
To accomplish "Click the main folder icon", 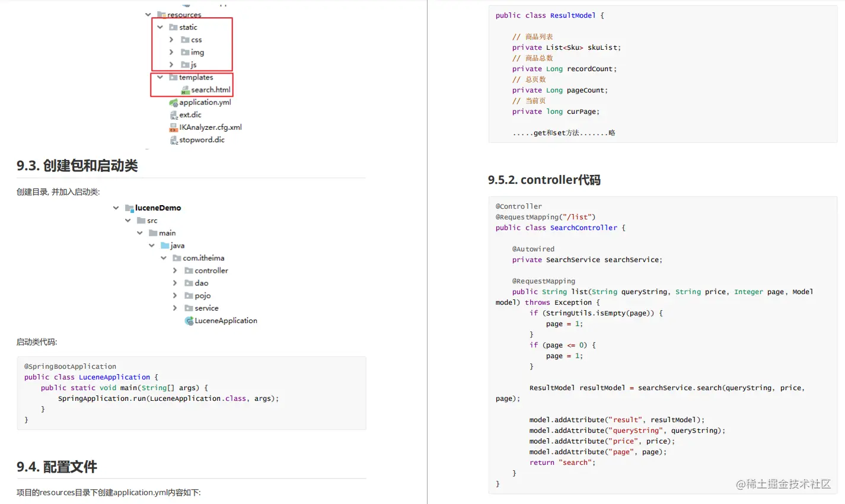I will pyautogui.click(x=153, y=233).
